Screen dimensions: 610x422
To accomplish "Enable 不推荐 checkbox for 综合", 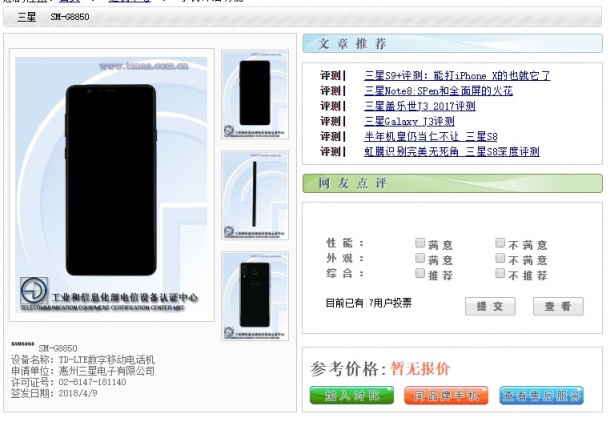I will click(x=500, y=274).
